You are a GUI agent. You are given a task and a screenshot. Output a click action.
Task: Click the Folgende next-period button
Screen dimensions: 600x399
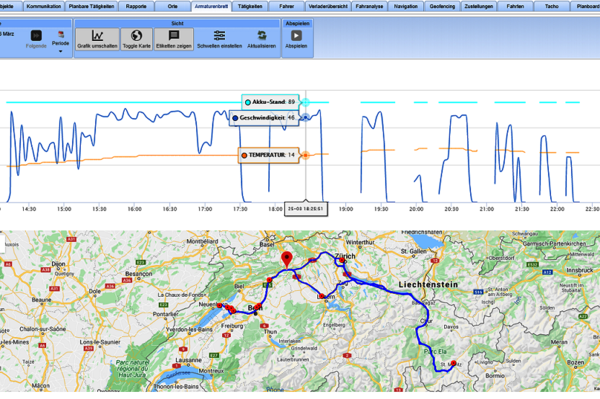click(x=36, y=39)
